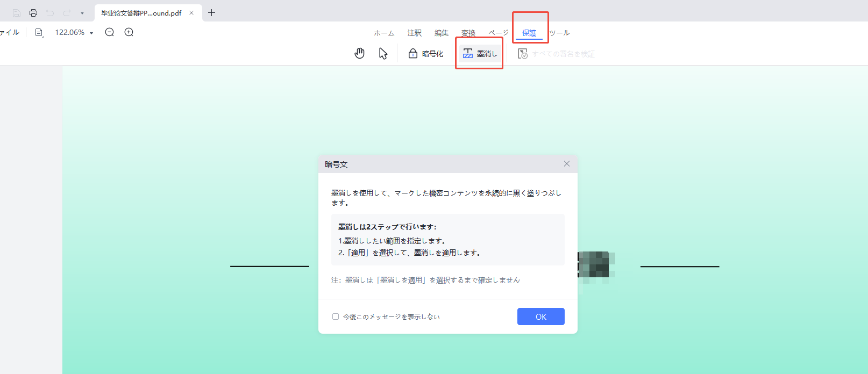Screen dimensions: 868x374
Task: Switch to the ページ tab
Action: click(x=499, y=33)
